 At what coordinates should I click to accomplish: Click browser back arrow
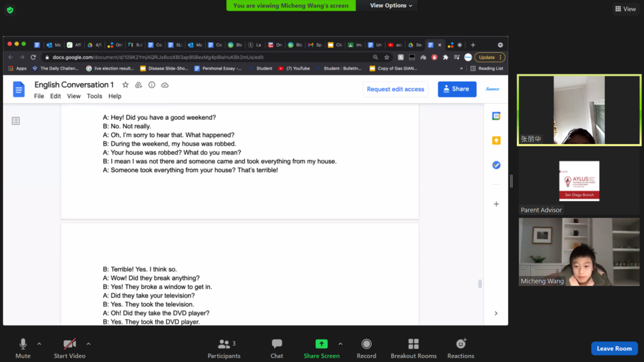click(x=11, y=57)
